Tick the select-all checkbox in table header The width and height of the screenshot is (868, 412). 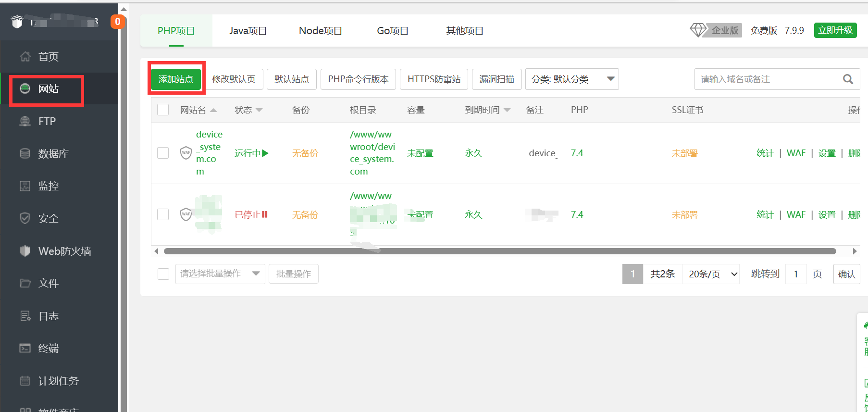pyautogui.click(x=163, y=110)
